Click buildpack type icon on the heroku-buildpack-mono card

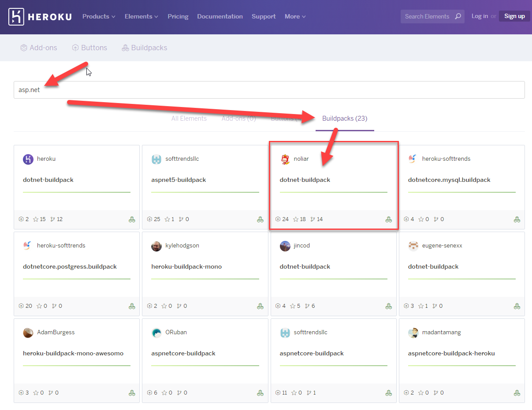click(260, 306)
